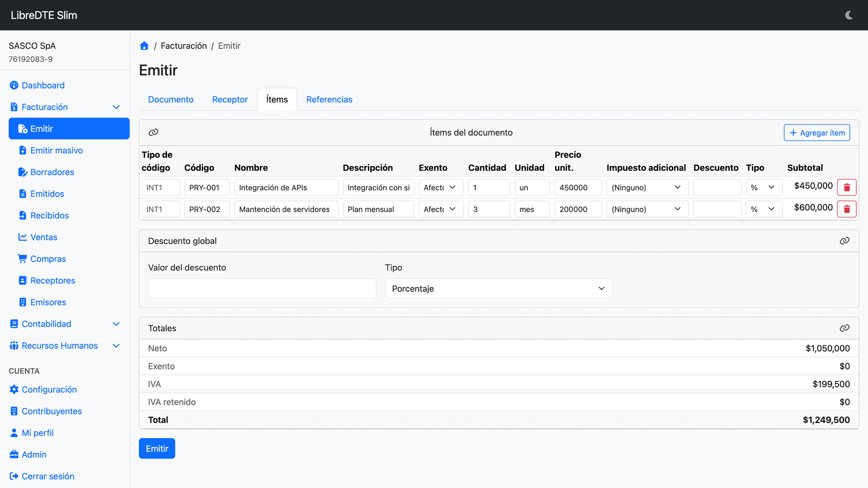Click the home breadcrumb icon
Screen dimensions: 868x488
(x=144, y=46)
